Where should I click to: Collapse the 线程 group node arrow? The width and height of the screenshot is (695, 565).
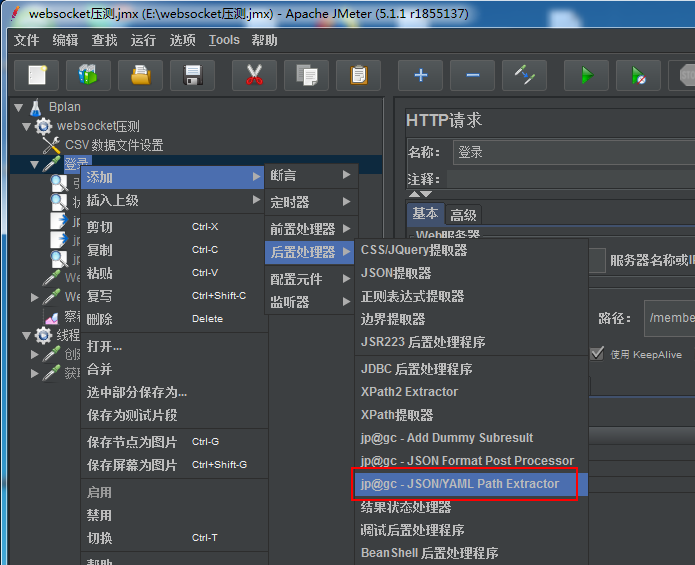pyautogui.click(x=27, y=336)
